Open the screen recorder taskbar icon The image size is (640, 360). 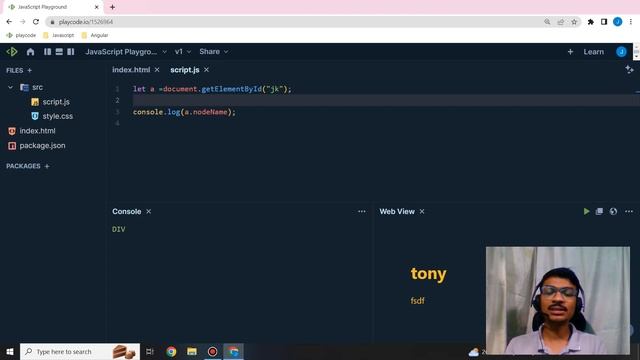coord(212,351)
